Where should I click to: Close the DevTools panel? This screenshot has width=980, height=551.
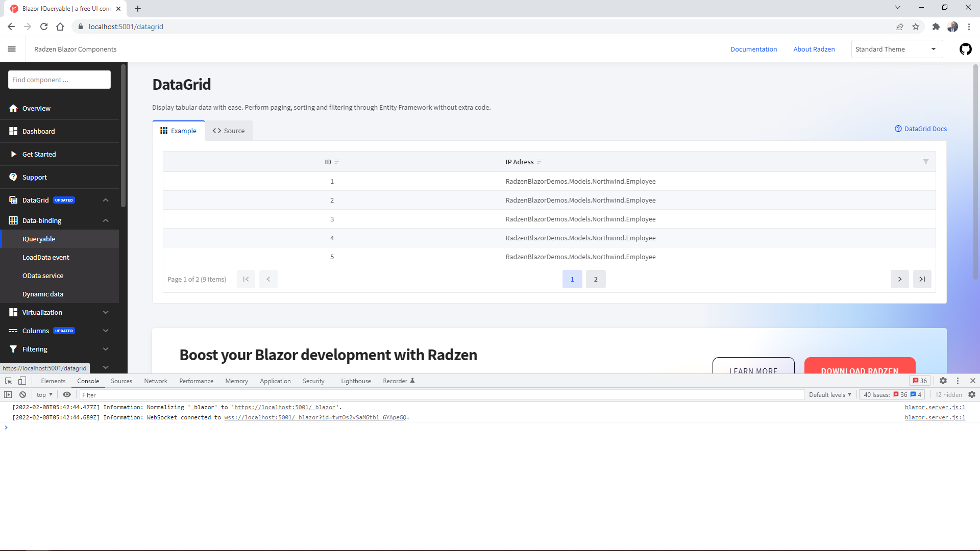point(972,381)
